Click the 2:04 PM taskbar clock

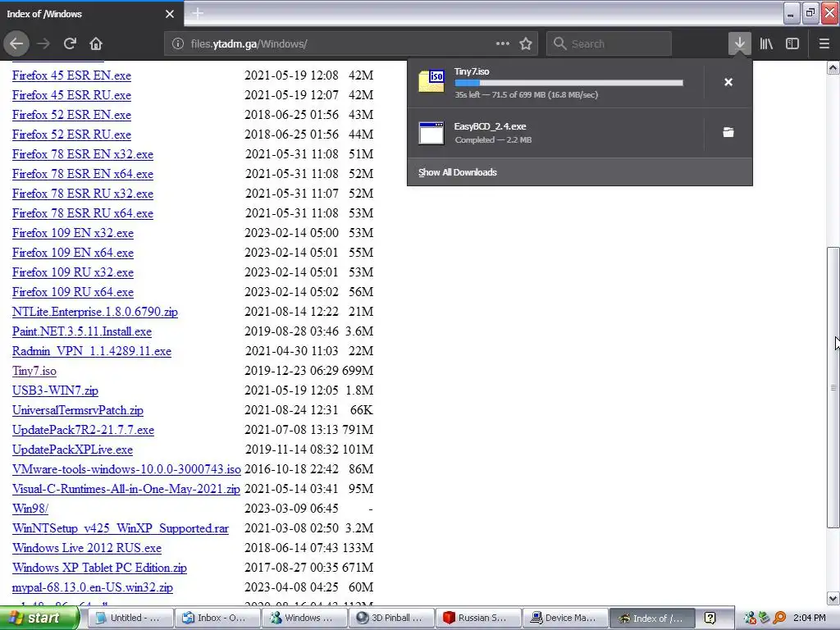pyautogui.click(x=810, y=619)
